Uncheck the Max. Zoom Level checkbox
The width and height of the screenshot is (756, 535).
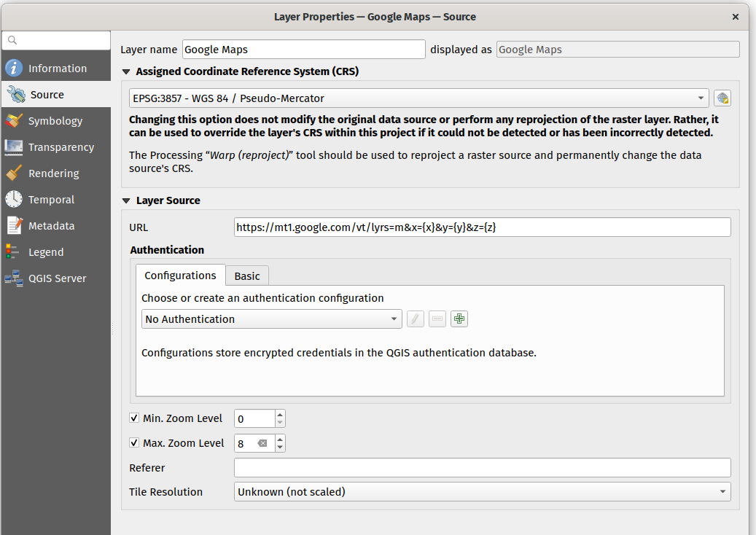pyautogui.click(x=134, y=443)
